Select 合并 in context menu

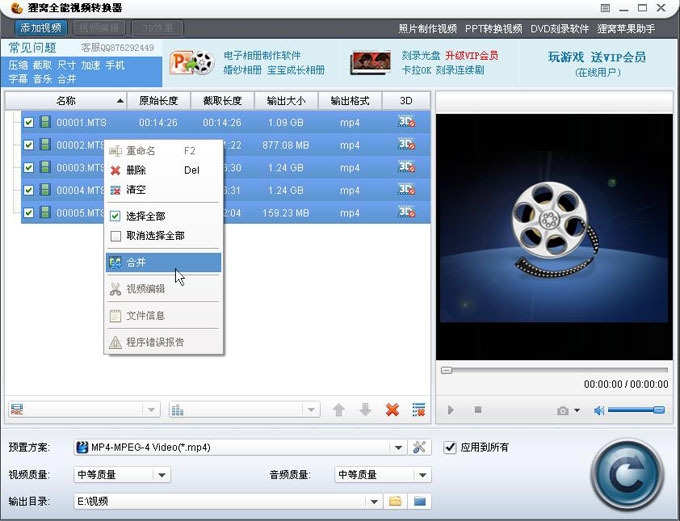click(163, 262)
